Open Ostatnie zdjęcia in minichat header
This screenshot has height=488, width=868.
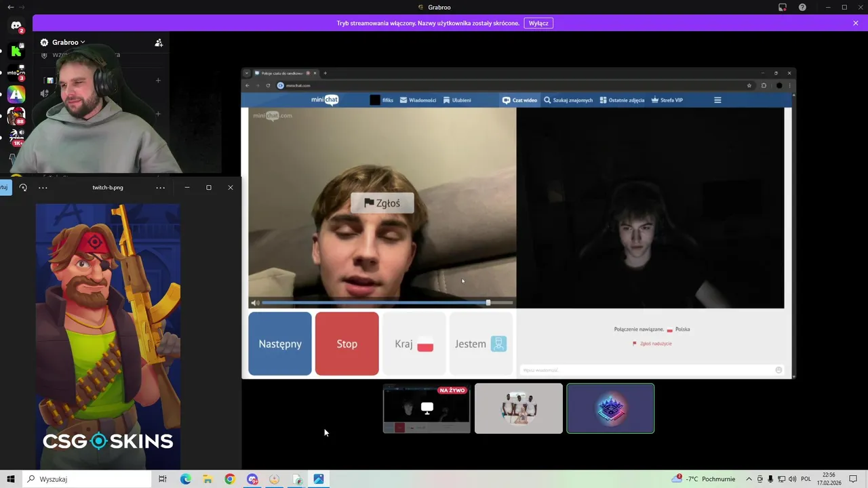click(x=622, y=100)
